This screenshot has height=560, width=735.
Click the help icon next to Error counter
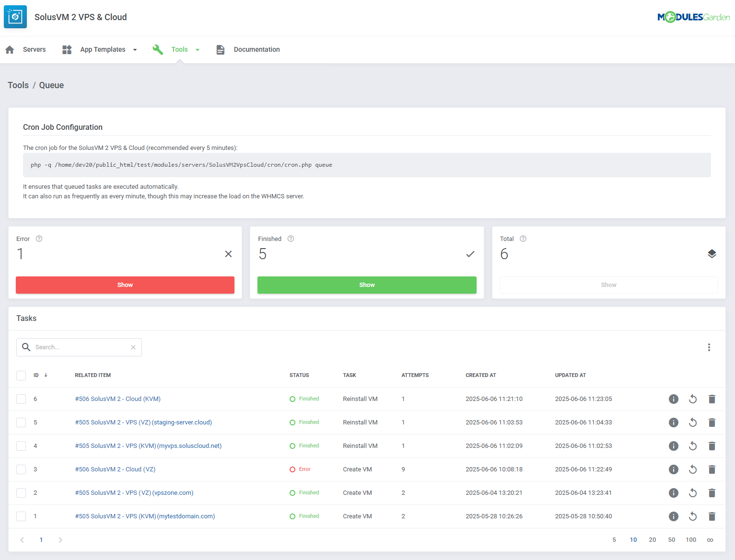coord(39,238)
